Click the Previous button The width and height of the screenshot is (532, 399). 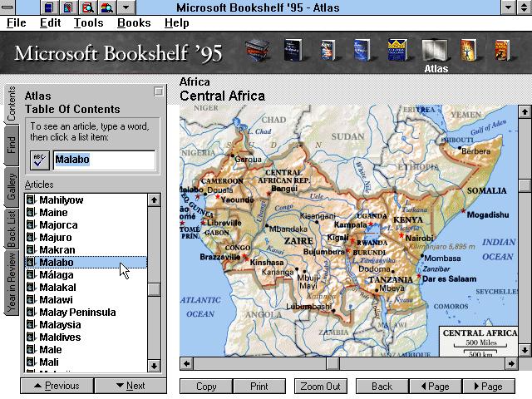point(57,386)
